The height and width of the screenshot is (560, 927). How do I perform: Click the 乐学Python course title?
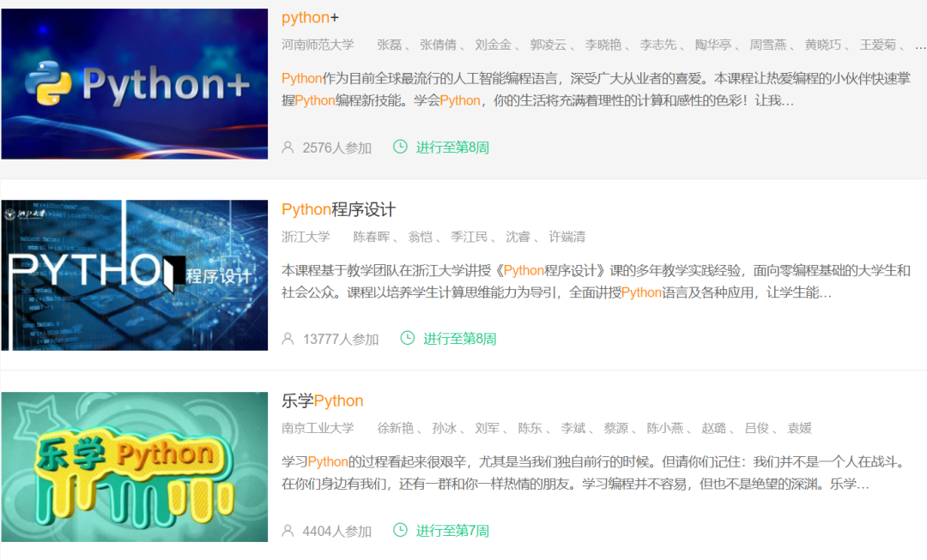point(322,401)
